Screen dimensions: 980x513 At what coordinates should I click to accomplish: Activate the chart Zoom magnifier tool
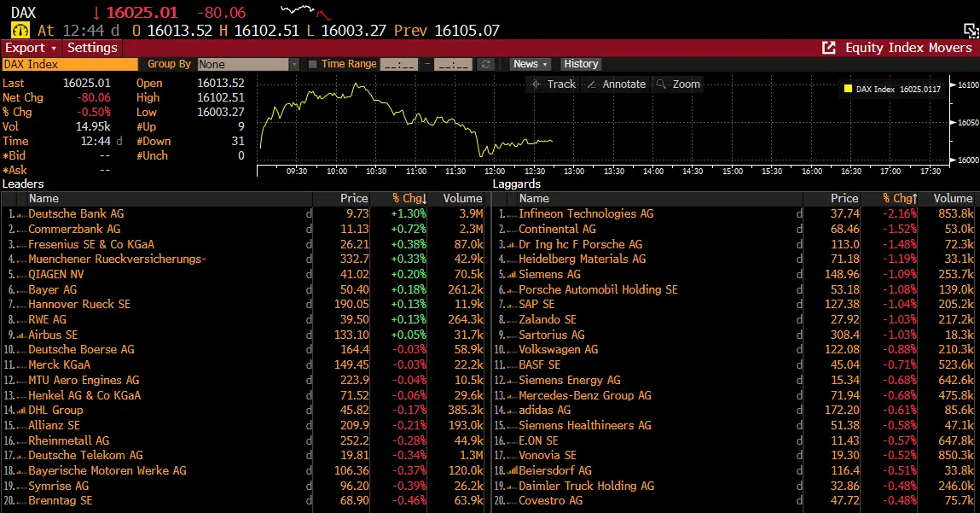tap(681, 85)
